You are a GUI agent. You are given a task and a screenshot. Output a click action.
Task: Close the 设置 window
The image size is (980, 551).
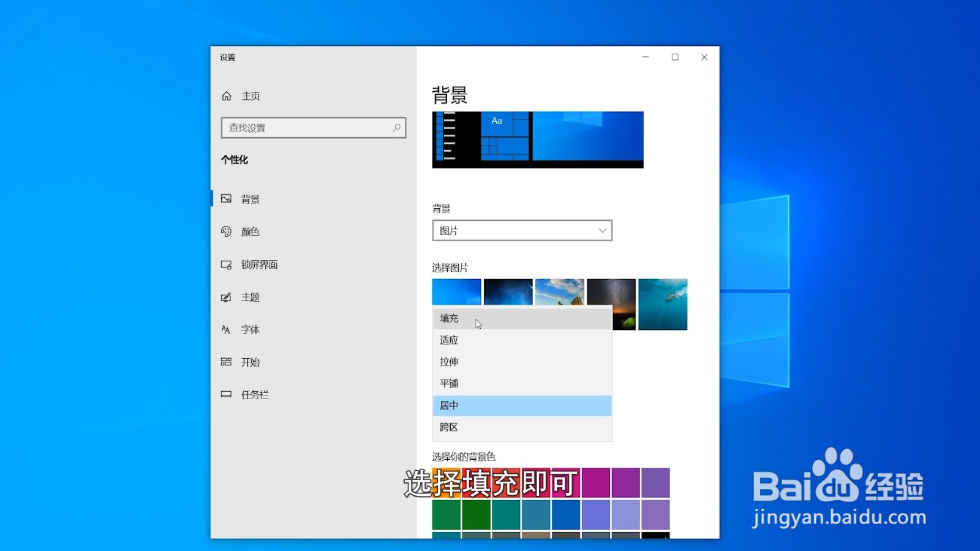pyautogui.click(x=704, y=57)
